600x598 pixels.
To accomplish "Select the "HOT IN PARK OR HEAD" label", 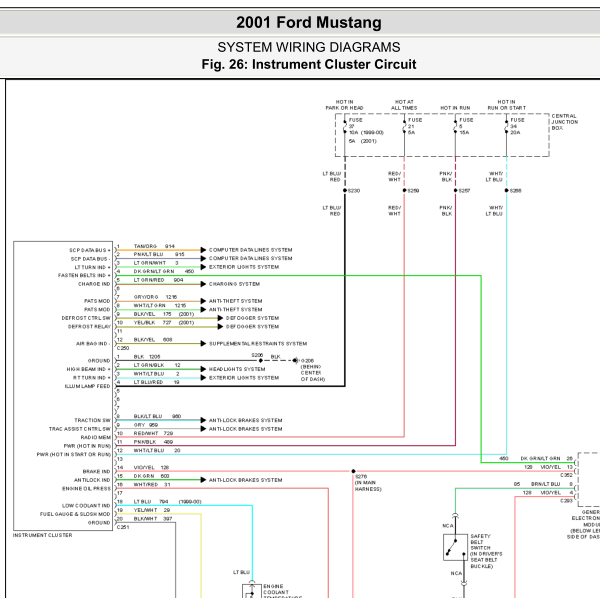I will (x=344, y=105).
